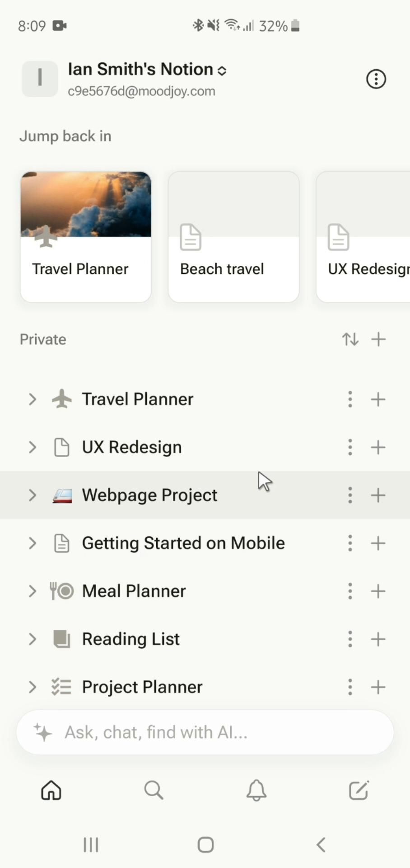The height and width of the screenshot is (868, 410).
Task: Tap the sort Private pages icon
Action: (x=350, y=339)
